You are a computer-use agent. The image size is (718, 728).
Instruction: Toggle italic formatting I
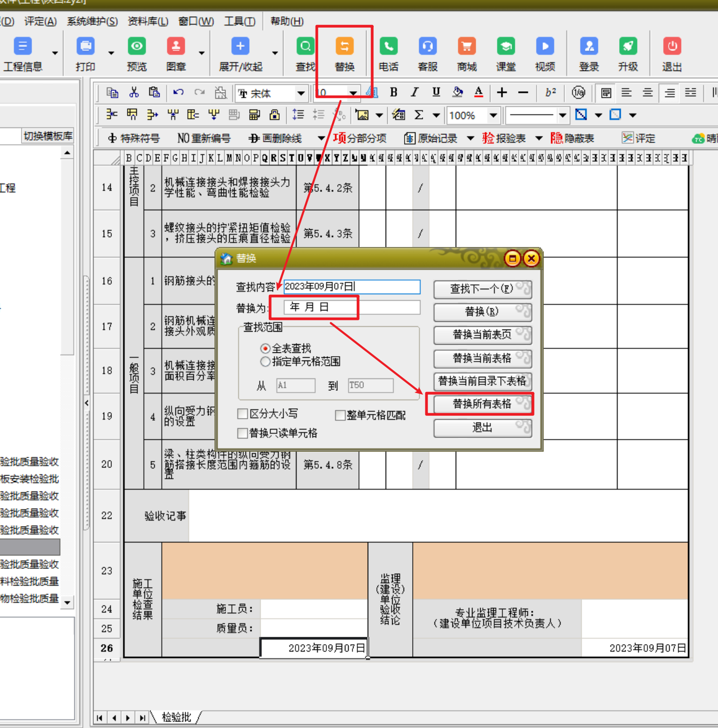point(415,92)
